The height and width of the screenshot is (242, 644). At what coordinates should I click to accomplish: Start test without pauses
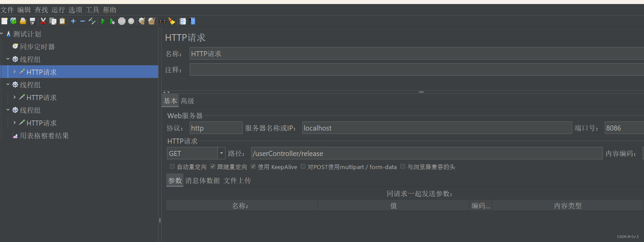(x=112, y=21)
